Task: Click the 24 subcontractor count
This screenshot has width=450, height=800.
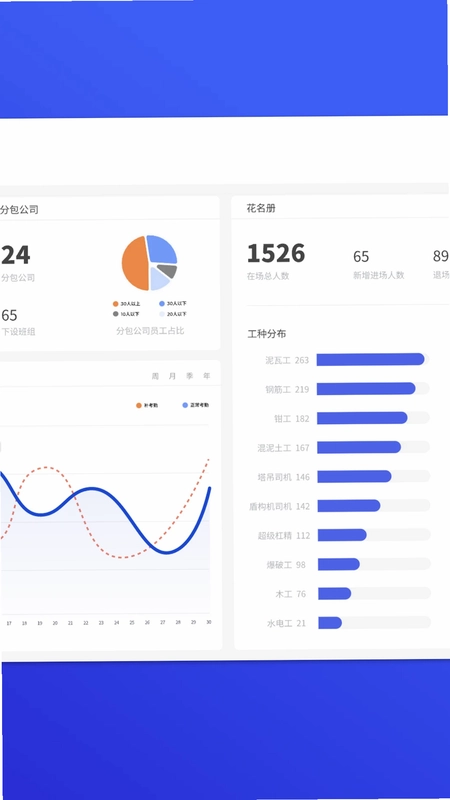Action: point(15,255)
